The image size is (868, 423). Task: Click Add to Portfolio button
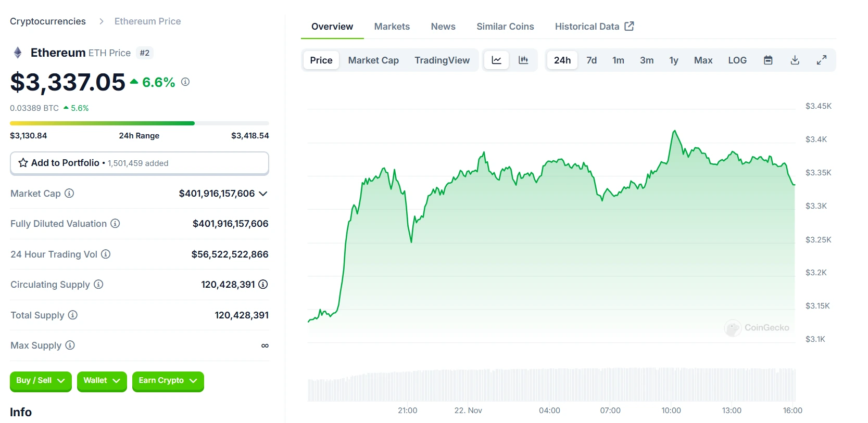tap(140, 163)
